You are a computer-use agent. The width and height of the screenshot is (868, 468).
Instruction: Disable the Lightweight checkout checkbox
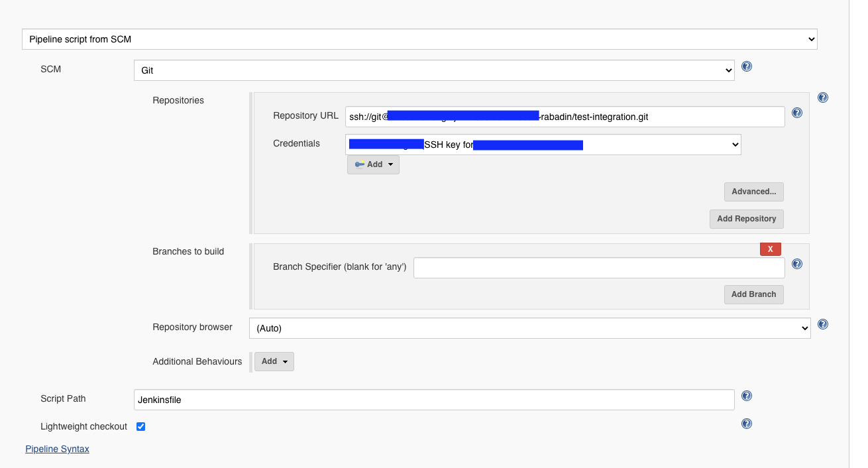140,426
